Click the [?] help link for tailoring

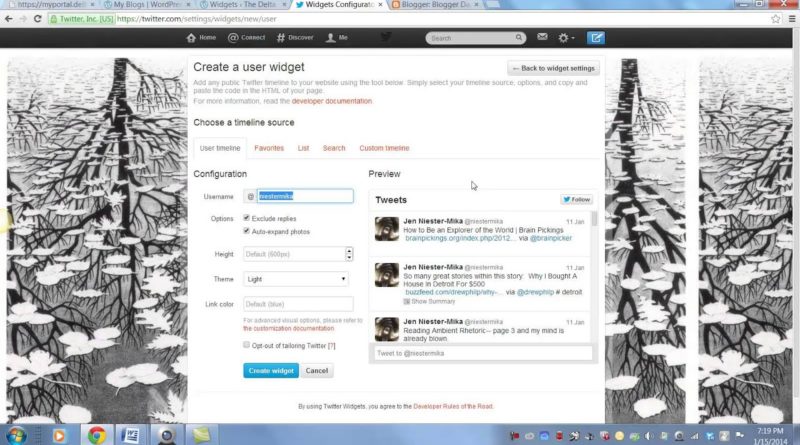coord(332,345)
